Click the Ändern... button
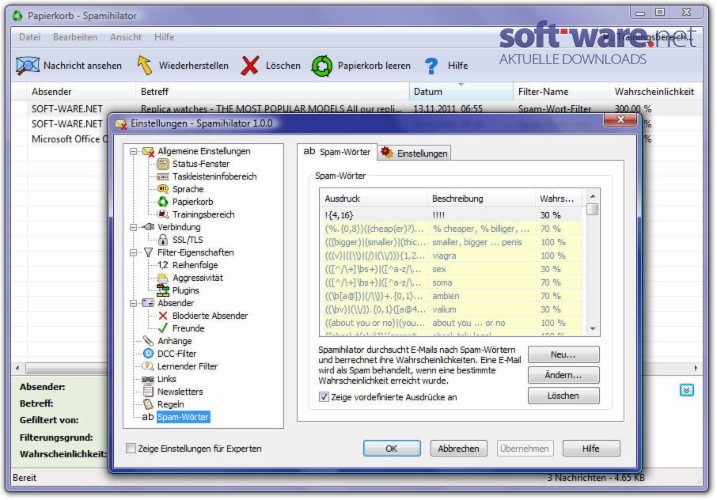Image resolution: width=717 pixels, height=500 pixels. point(563,375)
